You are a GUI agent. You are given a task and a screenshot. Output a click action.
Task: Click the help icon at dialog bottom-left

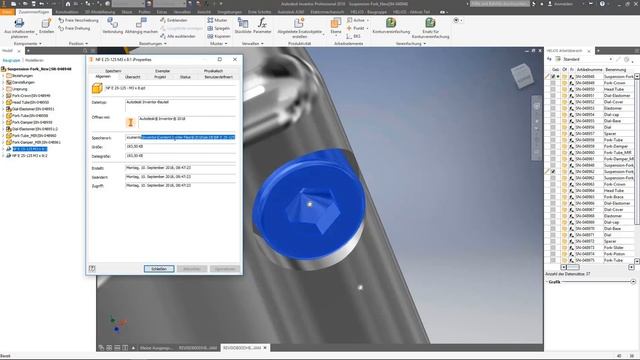tap(92, 269)
